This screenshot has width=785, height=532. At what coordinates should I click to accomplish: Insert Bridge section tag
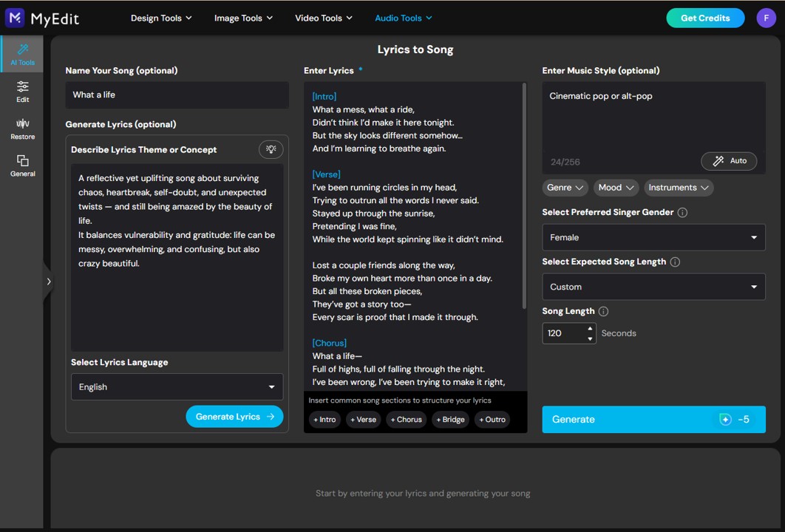click(450, 420)
